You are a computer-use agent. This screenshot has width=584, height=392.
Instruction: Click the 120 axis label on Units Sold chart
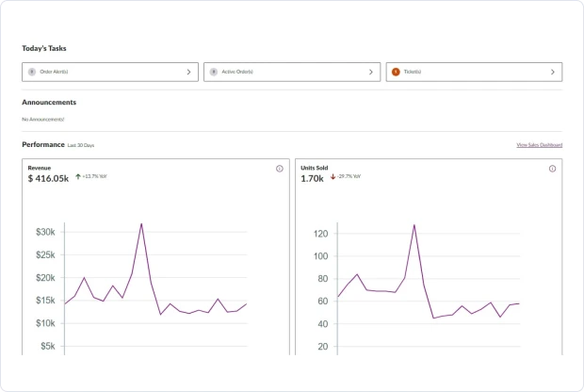click(320, 234)
